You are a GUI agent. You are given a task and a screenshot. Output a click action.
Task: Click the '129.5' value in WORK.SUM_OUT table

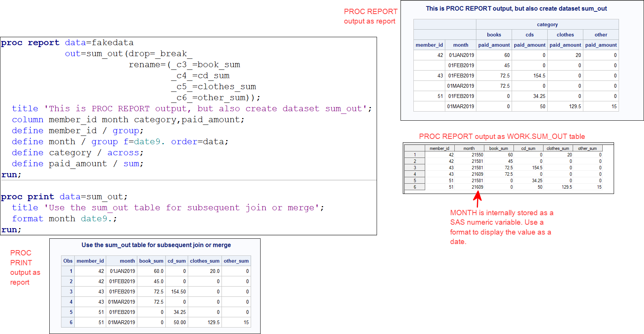pyautogui.click(x=567, y=187)
